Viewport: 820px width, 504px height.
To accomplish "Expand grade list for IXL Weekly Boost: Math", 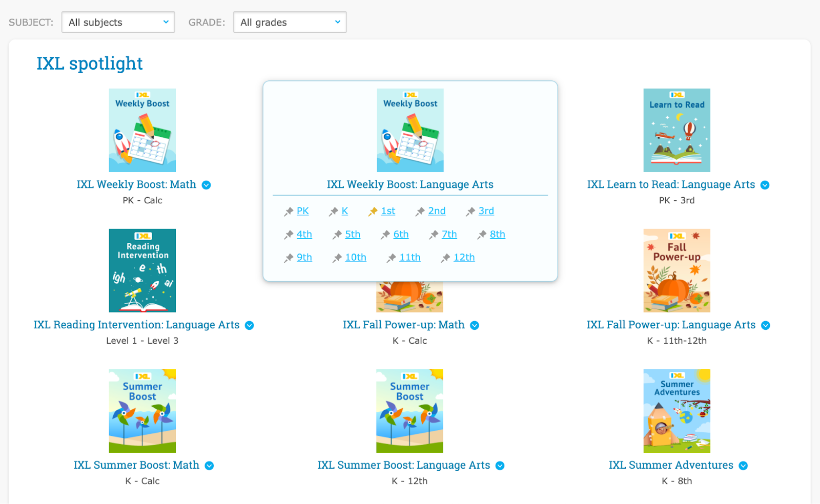I will point(207,185).
